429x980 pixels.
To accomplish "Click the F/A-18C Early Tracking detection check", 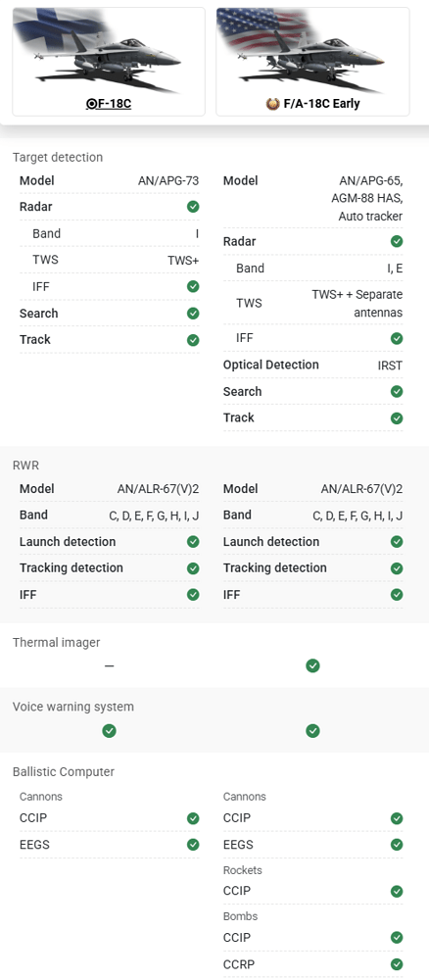I will pyautogui.click(x=397, y=568).
